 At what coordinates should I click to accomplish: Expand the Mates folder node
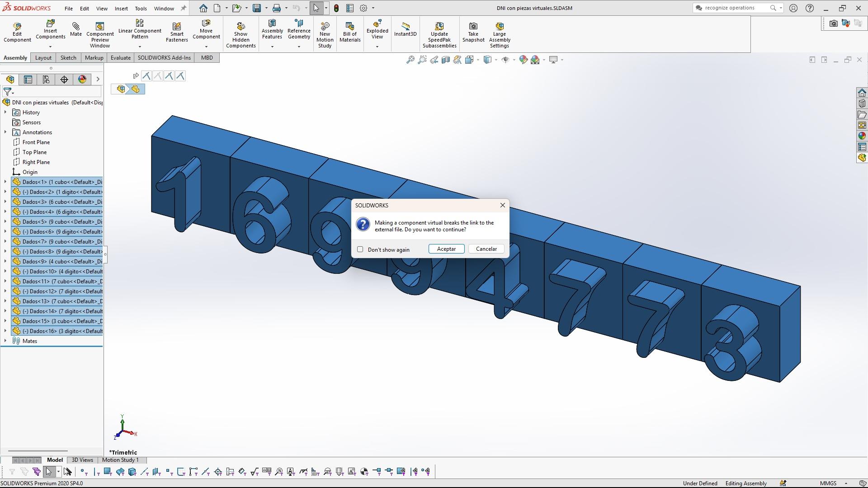5,341
